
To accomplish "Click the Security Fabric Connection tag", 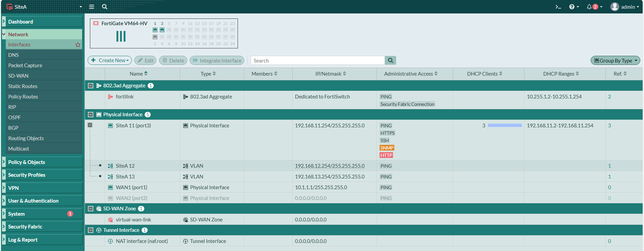I will (x=407, y=104).
